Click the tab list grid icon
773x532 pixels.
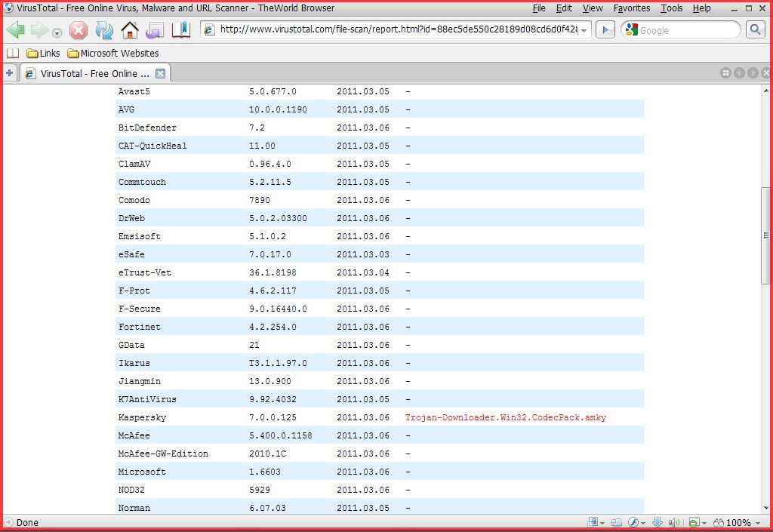coord(725,73)
